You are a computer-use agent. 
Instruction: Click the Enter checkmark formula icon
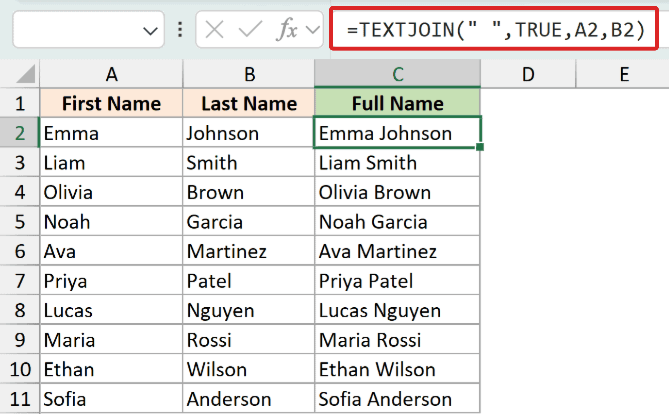pyautogui.click(x=250, y=30)
